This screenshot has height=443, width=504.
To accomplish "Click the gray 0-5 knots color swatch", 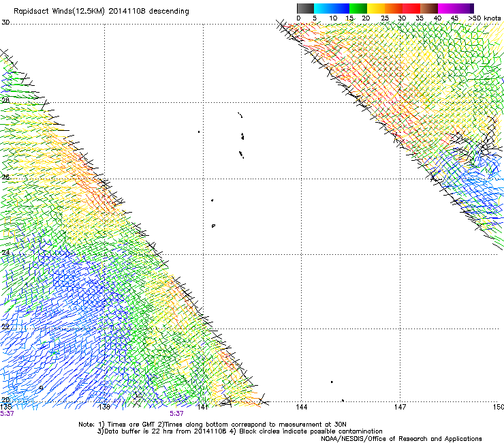I will (x=305, y=8).
